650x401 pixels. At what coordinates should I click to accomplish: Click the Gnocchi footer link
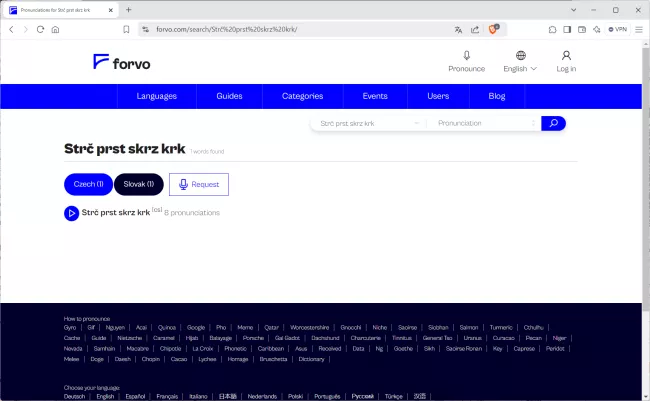coord(351,328)
